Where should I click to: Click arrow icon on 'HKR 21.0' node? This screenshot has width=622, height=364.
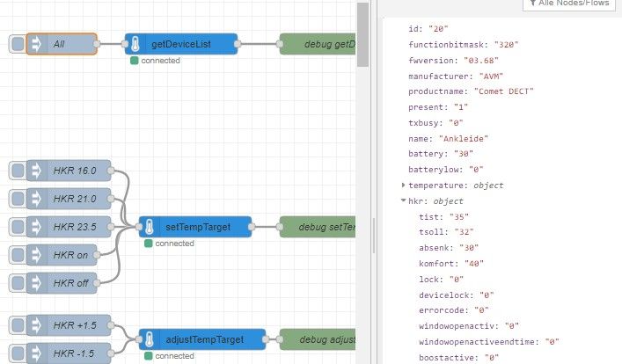tap(36, 199)
